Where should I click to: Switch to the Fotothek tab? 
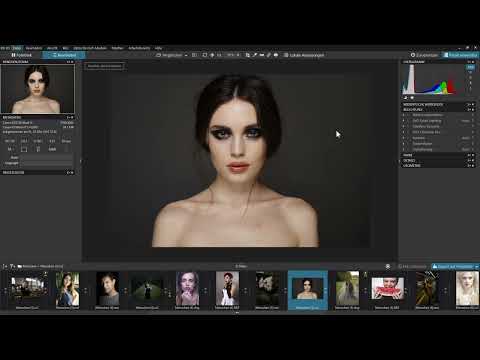pyautogui.click(x=22, y=55)
